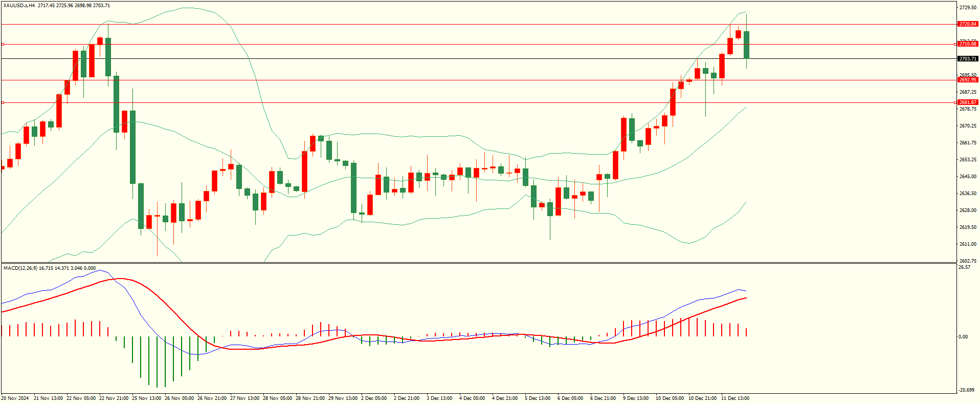This screenshot has width=980, height=404.
Task: Click the 20 Nov 2024 date label
Action: pos(15,398)
